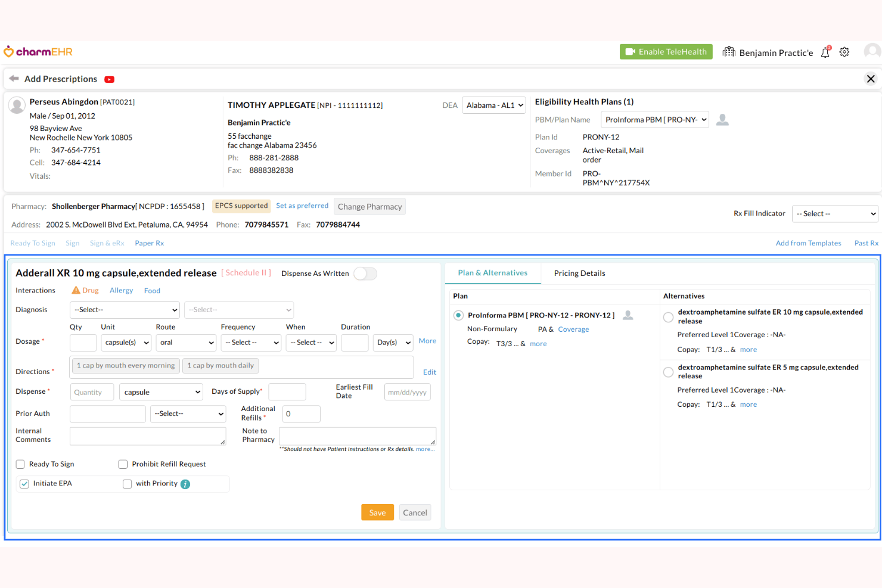This screenshot has width=882, height=588.
Task: Uncheck the Initiate EPA checkbox
Action: (x=24, y=484)
